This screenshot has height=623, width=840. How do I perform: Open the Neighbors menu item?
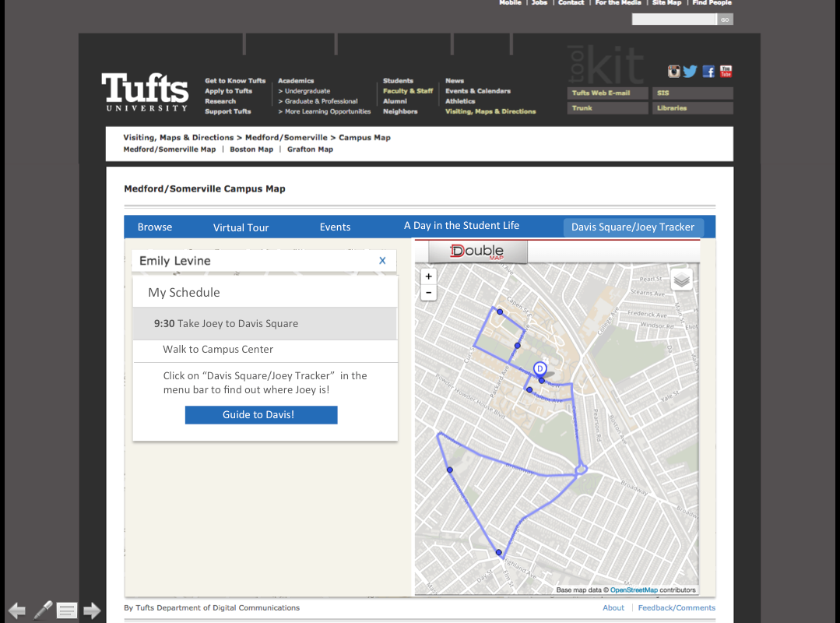coord(400,111)
